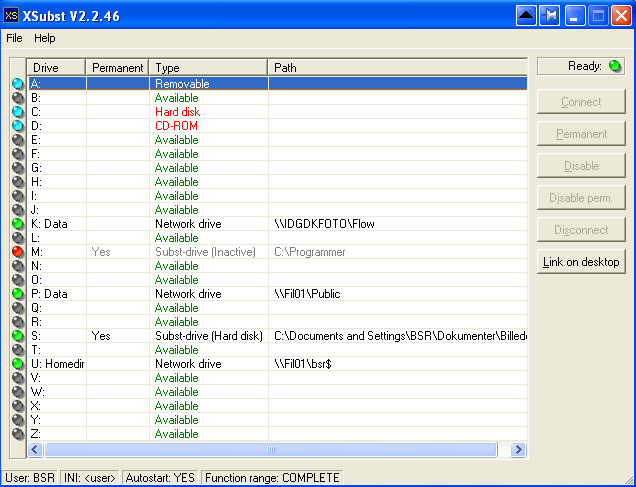Click the pin always-on-top button in title bar
Viewport: 636px width, 487px height.
(x=550, y=16)
